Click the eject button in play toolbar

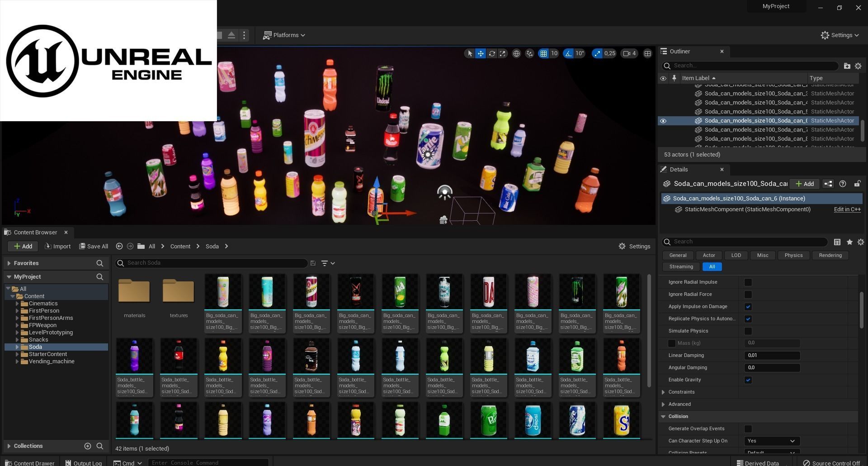click(x=231, y=35)
